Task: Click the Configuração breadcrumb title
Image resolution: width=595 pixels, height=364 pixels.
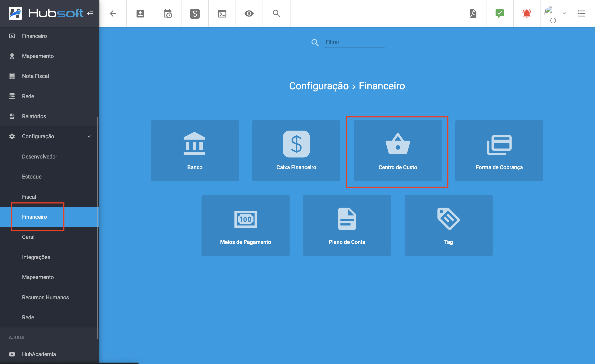Action: 319,86
